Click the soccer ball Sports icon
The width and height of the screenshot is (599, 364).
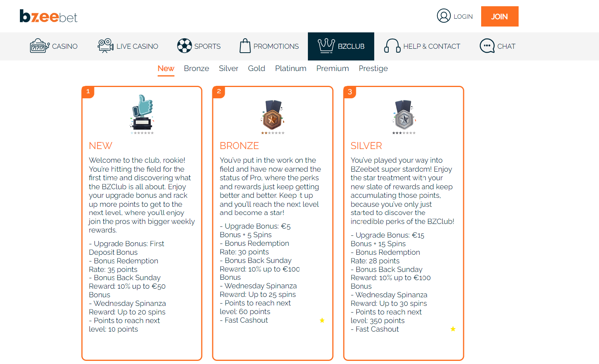pos(185,46)
